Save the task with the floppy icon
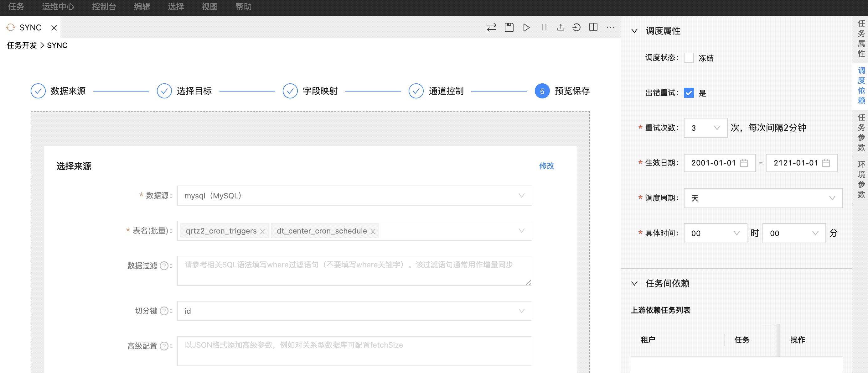The image size is (868, 373). point(509,27)
